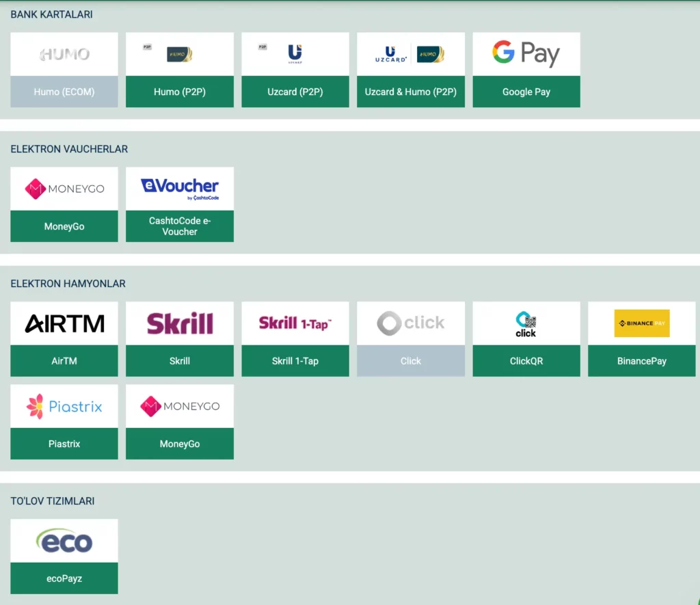This screenshot has height=605, width=700.
Task: Click the Uzcard & Humo (P2P) label
Action: [x=410, y=92]
